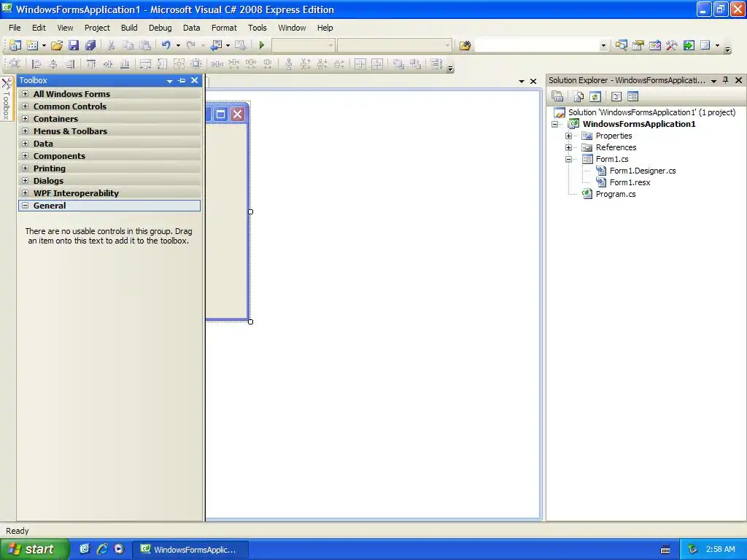Screen dimensions: 747x560
Task: Collapse the Form1.cs tree node
Action: tap(568, 159)
